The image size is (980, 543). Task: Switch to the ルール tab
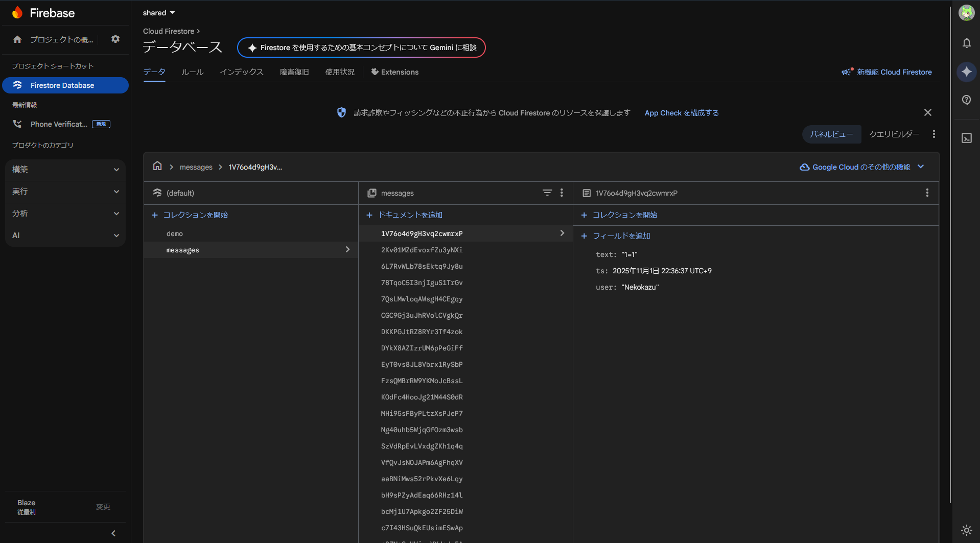[x=193, y=72]
